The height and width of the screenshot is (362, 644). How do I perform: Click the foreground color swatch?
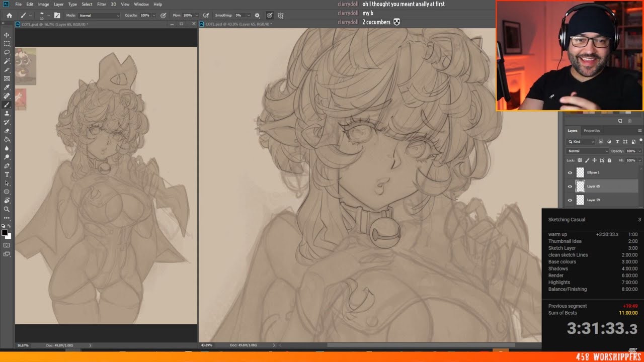coord(5,233)
